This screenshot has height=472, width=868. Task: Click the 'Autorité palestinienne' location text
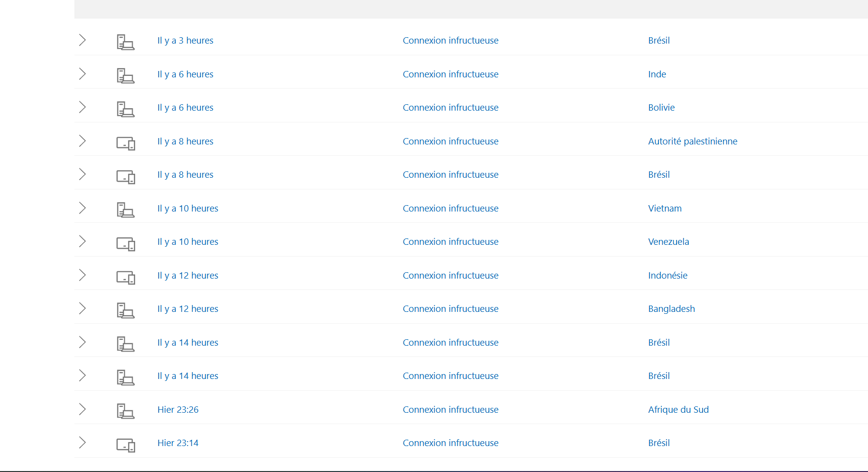pos(693,142)
